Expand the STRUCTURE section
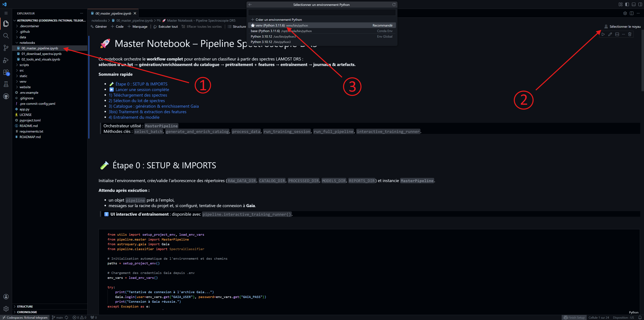This screenshot has height=320, width=644. pos(25,307)
